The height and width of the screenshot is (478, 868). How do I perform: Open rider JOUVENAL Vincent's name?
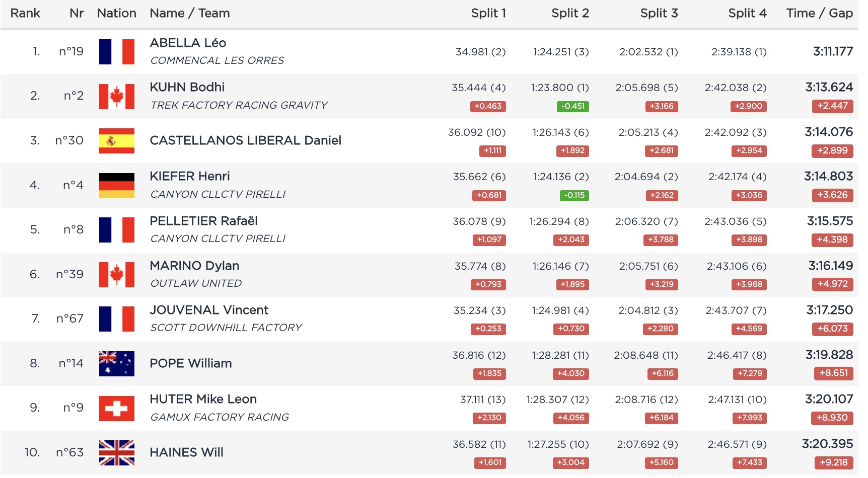pyautogui.click(x=209, y=310)
